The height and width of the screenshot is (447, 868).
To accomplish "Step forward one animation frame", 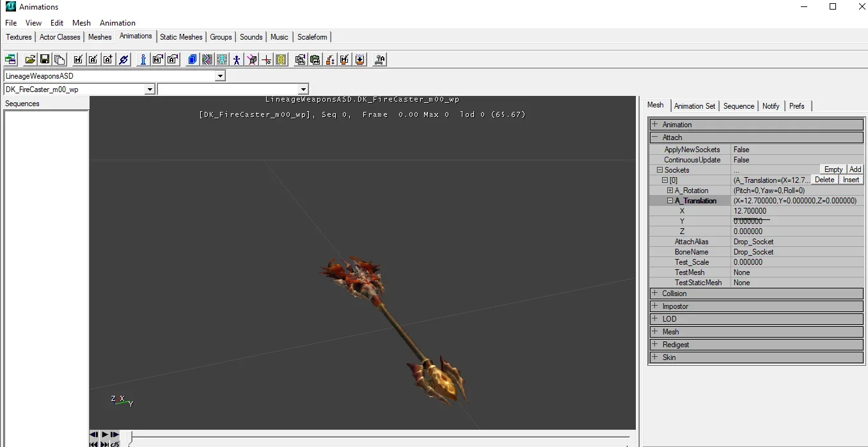I will point(114,435).
